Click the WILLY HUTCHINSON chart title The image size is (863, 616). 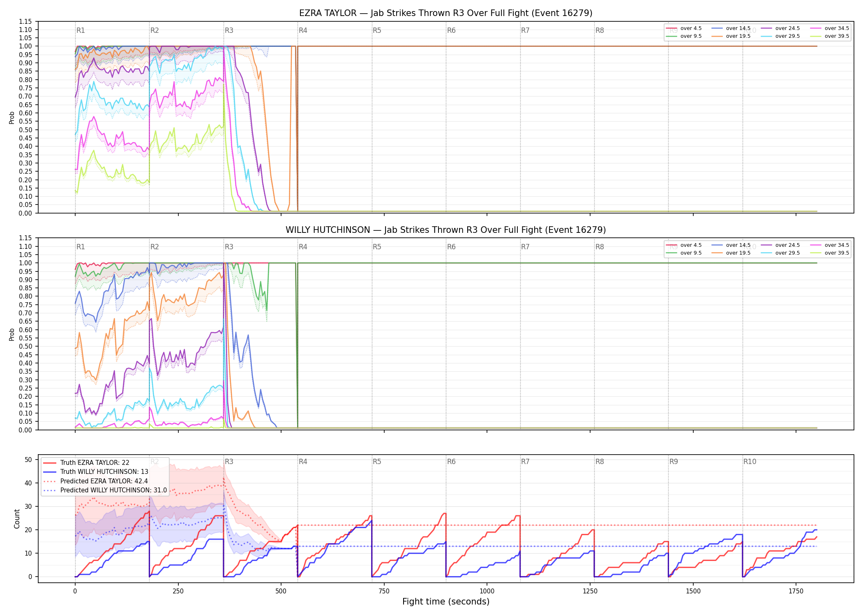(446, 230)
